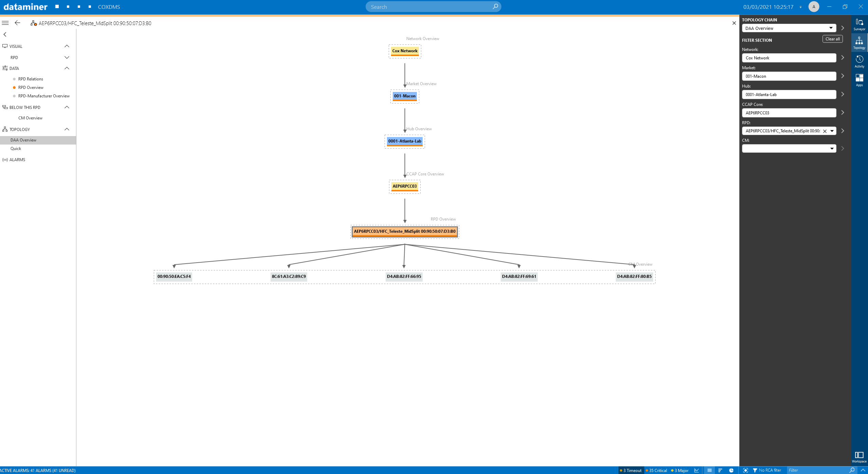
Task: Expand alarm console with up chevron
Action: coord(863,470)
